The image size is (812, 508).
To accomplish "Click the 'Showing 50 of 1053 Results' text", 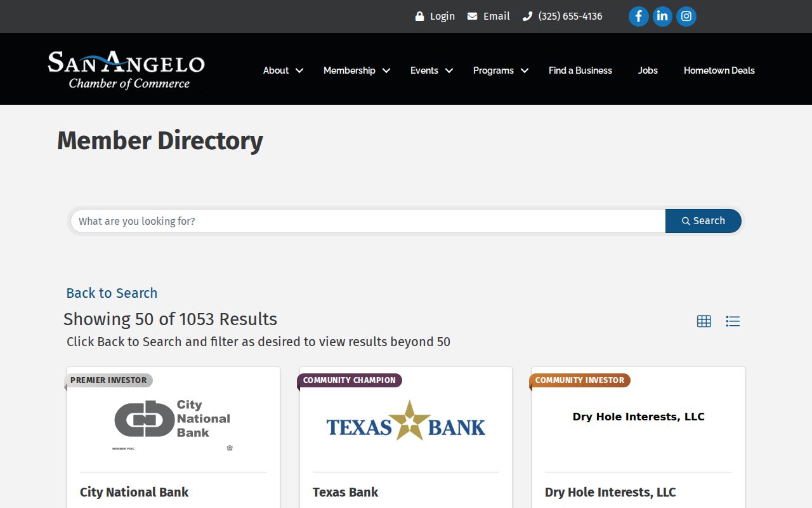I will tap(171, 319).
